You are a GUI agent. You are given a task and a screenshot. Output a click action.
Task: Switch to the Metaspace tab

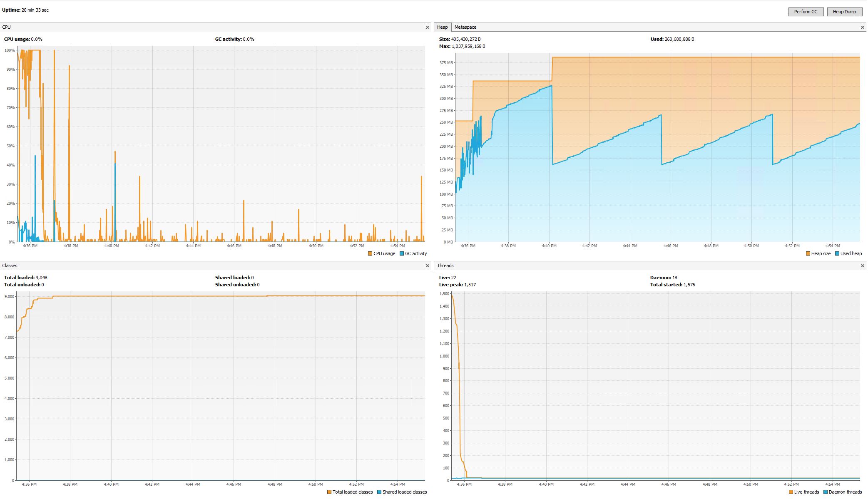(465, 27)
